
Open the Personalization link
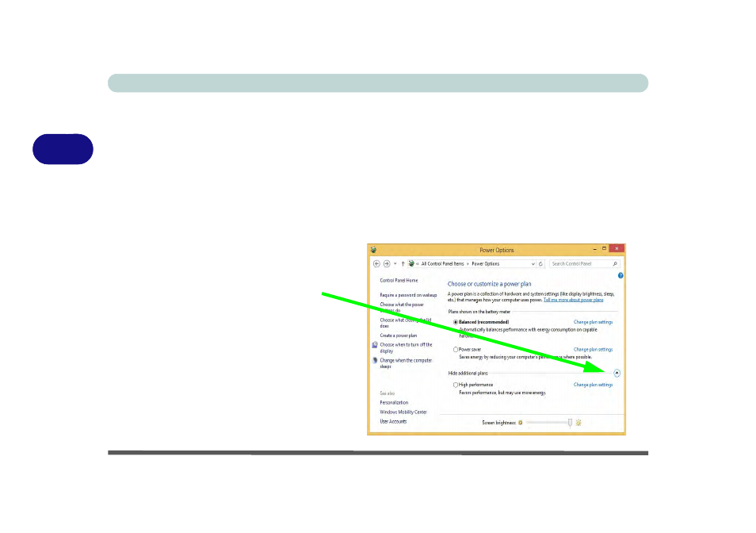coord(394,402)
